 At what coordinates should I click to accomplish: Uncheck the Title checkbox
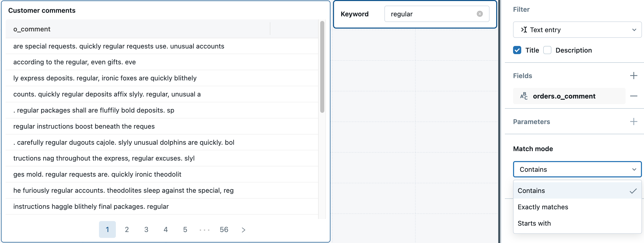pyautogui.click(x=517, y=50)
